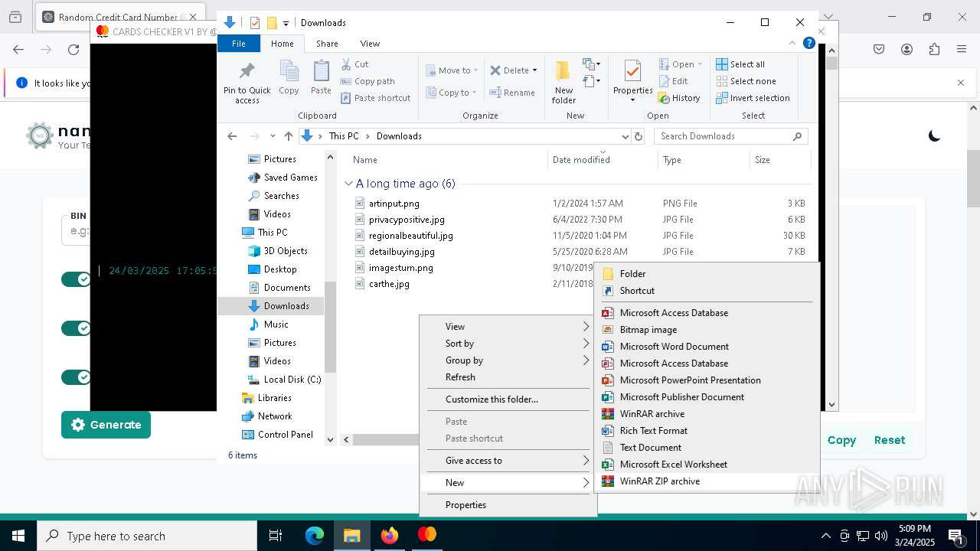Click Back arrow in Explorer
Viewport: 980px width, 551px height.
coord(232,136)
